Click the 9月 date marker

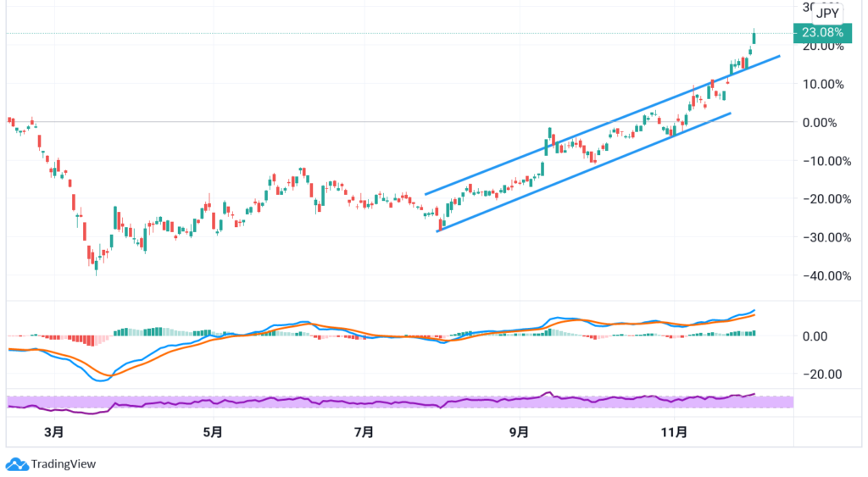coord(519,433)
